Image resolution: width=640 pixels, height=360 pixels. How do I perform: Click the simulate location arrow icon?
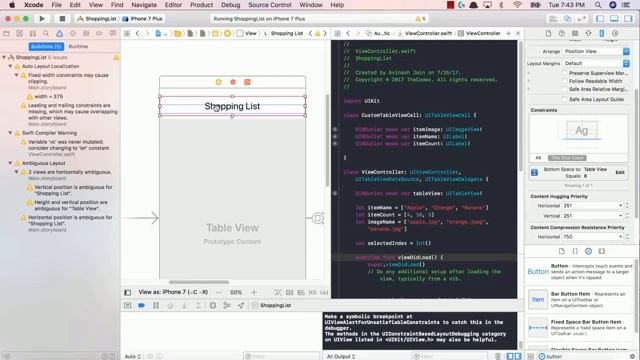241,305
